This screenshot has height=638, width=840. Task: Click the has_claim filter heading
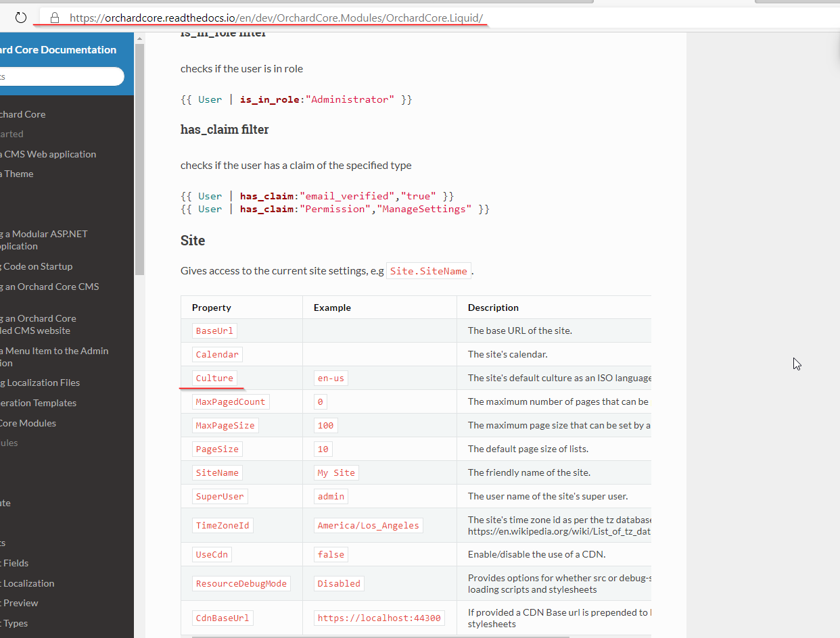224,129
